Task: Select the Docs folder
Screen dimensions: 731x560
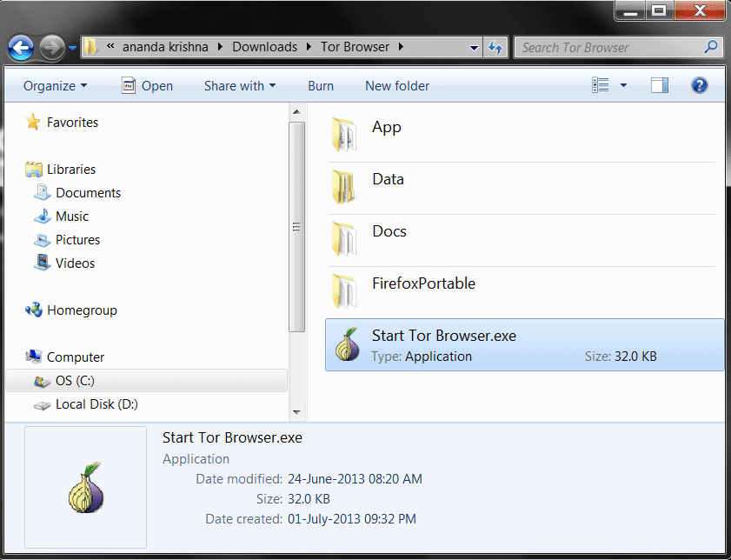Action: [389, 231]
